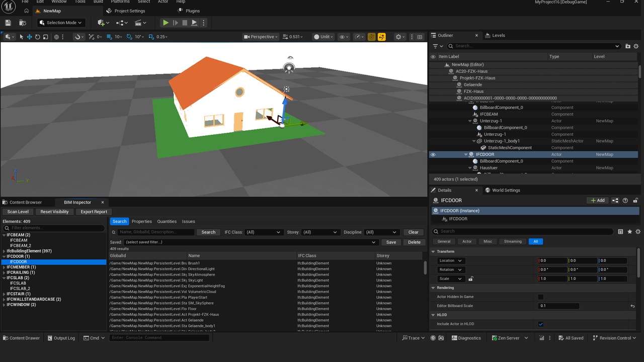Activate the translate move tool
Image resolution: width=644 pixels, height=362 pixels.
[29, 37]
